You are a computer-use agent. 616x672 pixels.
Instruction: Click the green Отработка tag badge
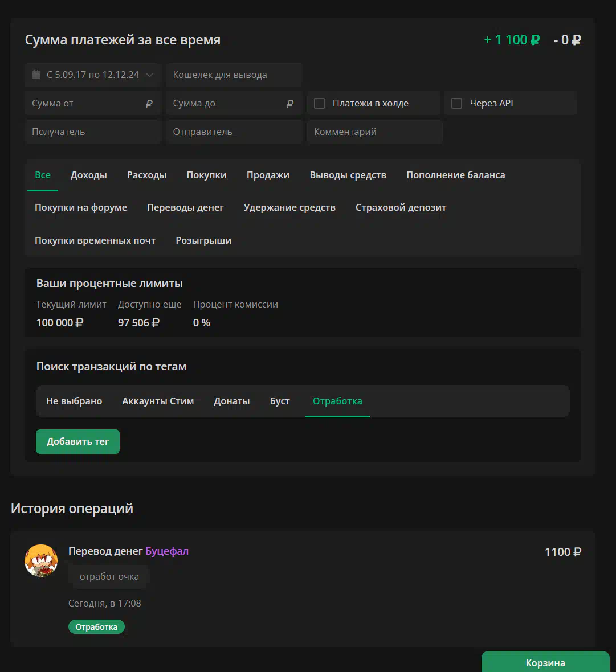96,627
